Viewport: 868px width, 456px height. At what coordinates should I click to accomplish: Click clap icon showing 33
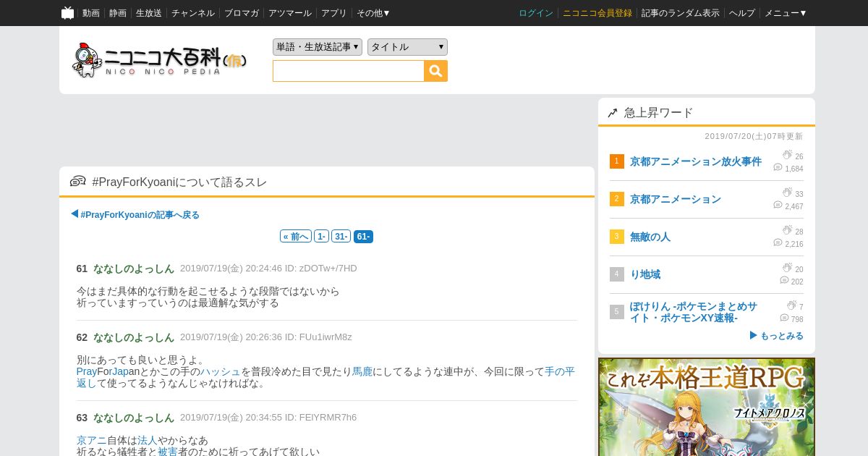point(788,193)
